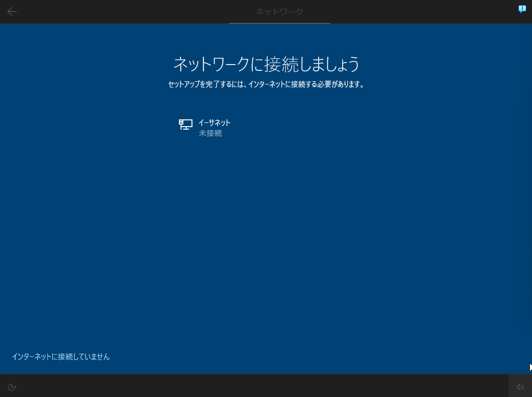Click the heading ネットワークに接続しましょう
This screenshot has height=397, width=532.
[x=266, y=64]
